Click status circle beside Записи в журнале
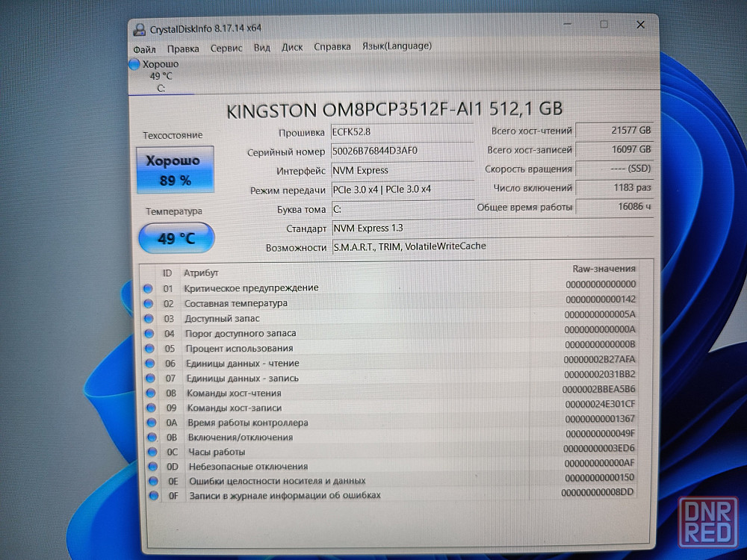This screenshot has height=560, width=747. (153, 495)
